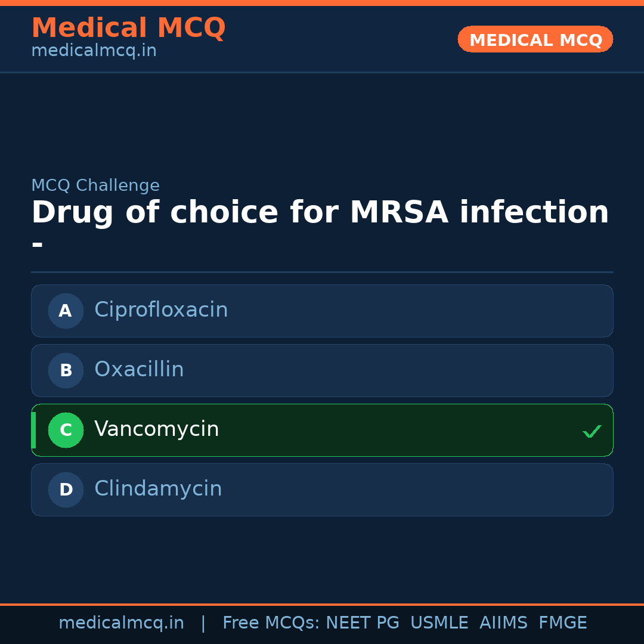Viewport: 644px width, 644px height.
Task: Click the green checkmark icon
Action: pyautogui.click(x=592, y=431)
